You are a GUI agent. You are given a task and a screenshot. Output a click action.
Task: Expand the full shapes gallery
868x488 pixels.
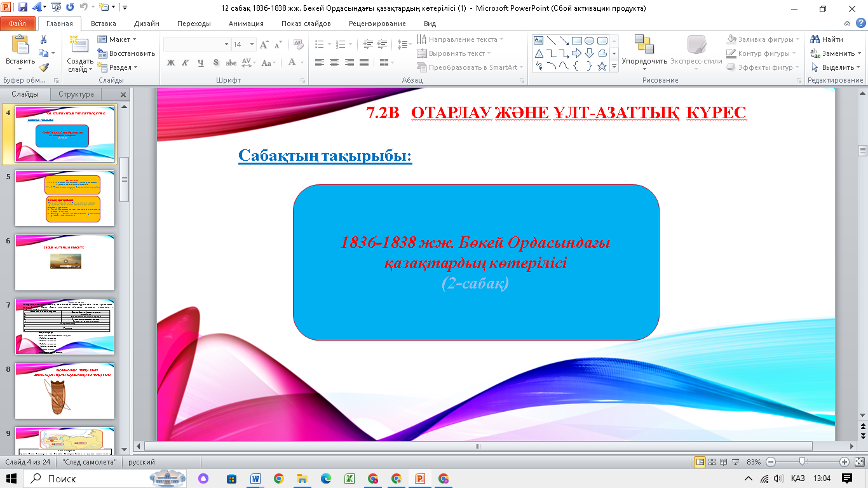(x=614, y=66)
